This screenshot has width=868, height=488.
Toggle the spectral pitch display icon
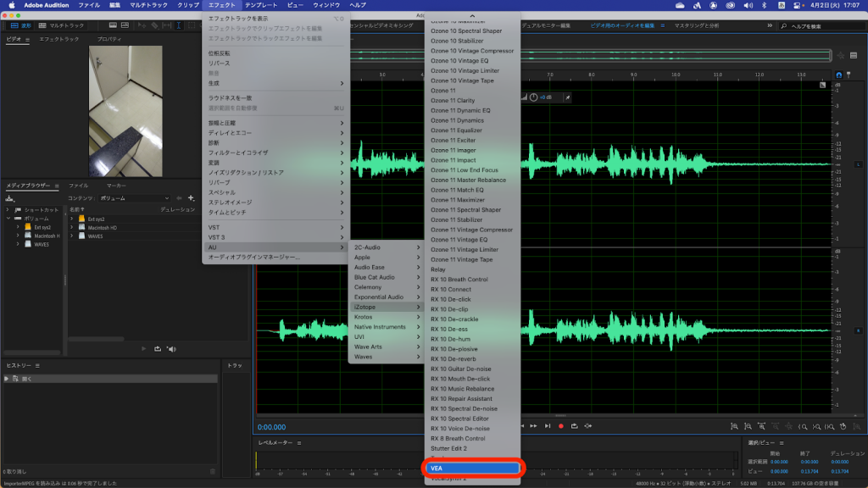tap(125, 25)
